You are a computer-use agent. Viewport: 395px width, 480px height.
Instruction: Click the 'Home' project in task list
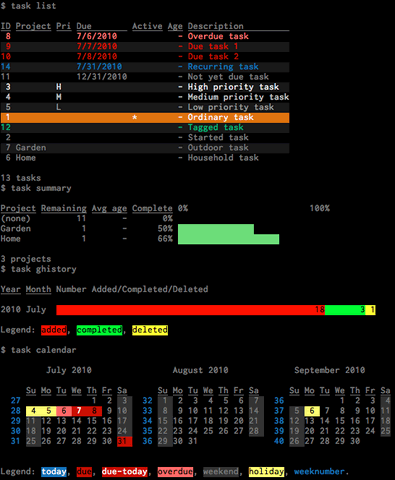(26, 158)
